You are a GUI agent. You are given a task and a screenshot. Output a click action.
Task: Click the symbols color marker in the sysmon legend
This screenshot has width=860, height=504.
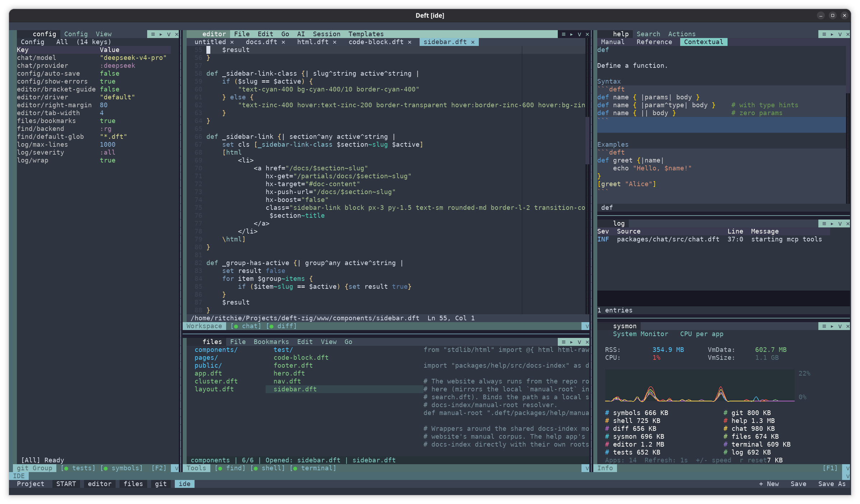(607, 413)
